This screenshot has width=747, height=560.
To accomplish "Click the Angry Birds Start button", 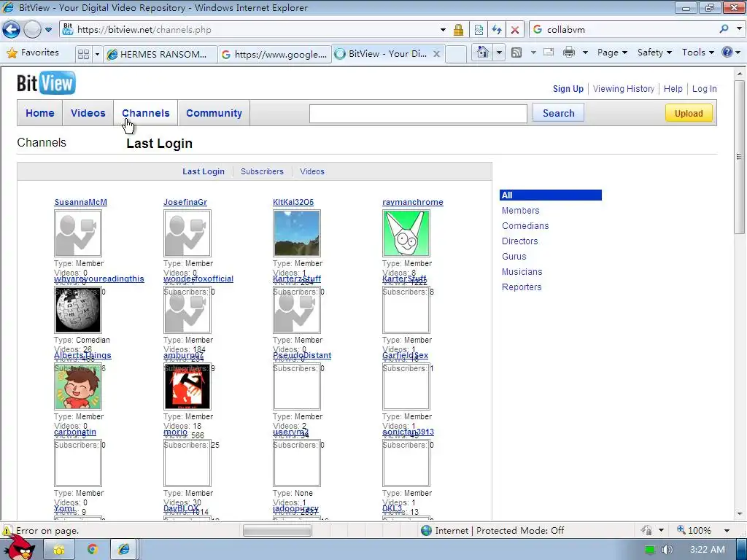I will [19, 548].
